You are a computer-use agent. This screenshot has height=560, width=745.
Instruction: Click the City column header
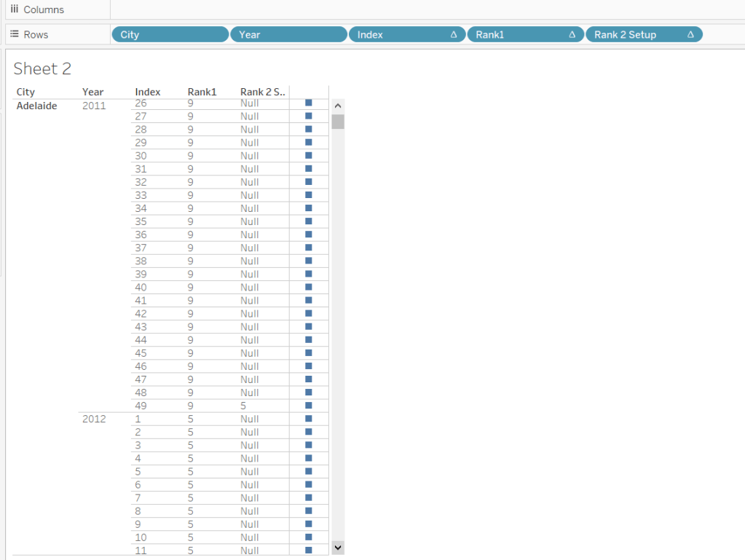pos(25,92)
